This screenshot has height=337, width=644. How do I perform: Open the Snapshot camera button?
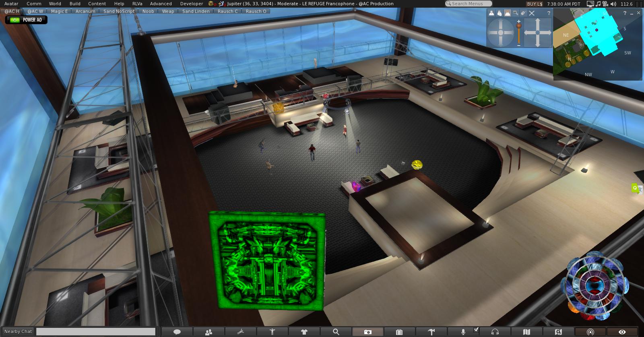pyautogui.click(x=367, y=332)
